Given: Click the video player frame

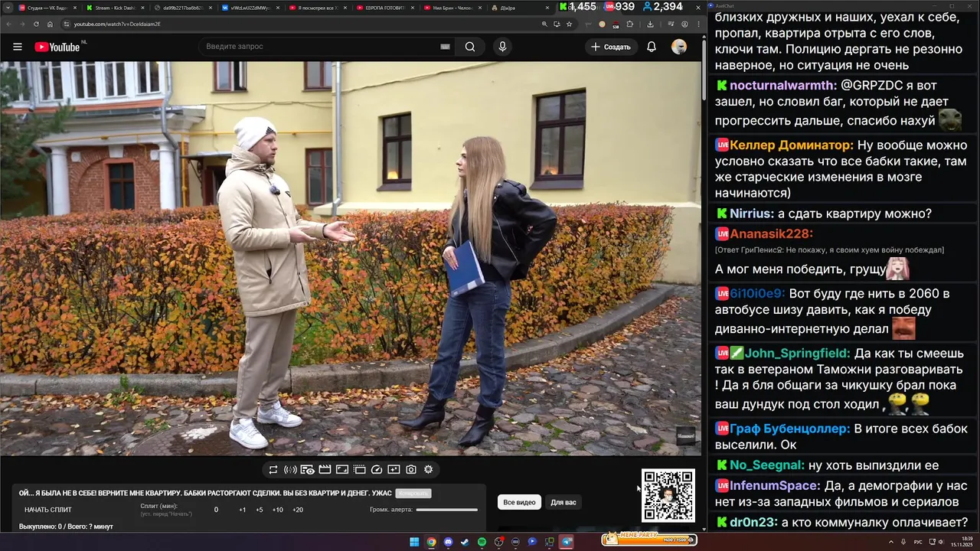Looking at the screenshot, I should 350,259.
